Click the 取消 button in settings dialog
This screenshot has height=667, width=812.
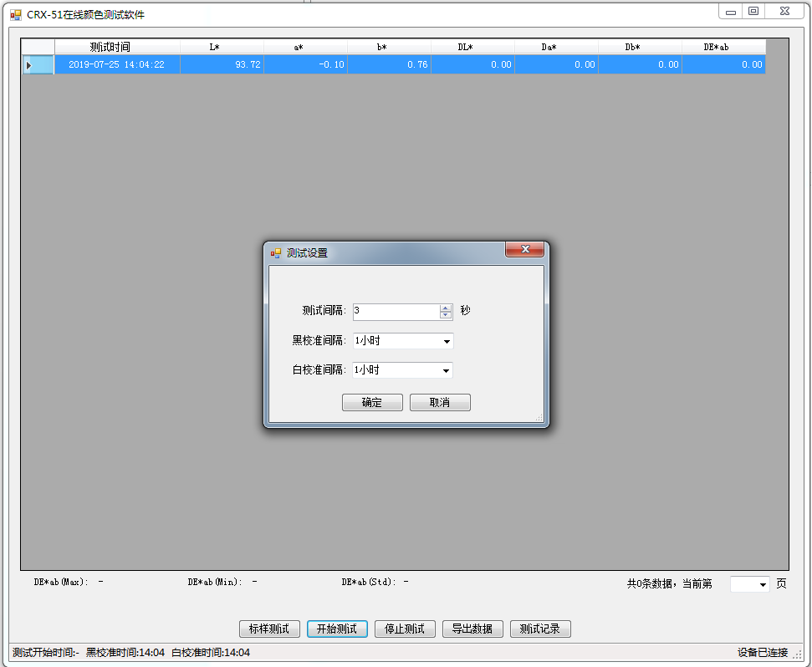point(440,403)
